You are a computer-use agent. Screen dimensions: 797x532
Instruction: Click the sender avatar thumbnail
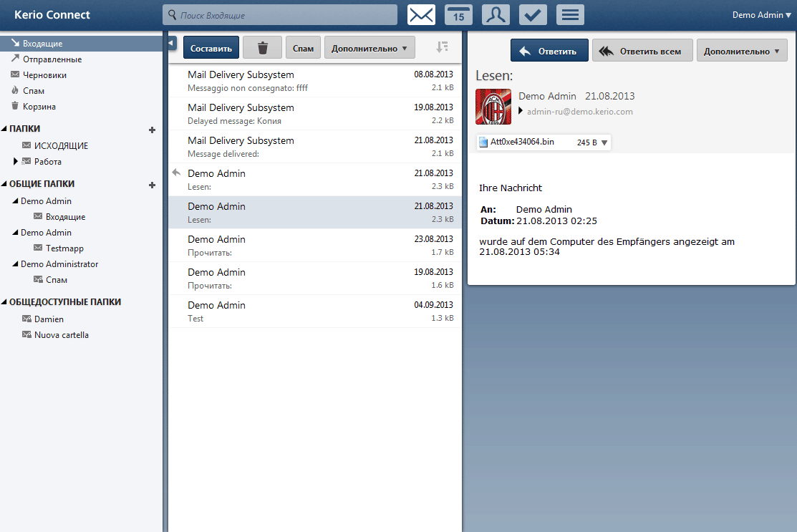pyautogui.click(x=493, y=107)
